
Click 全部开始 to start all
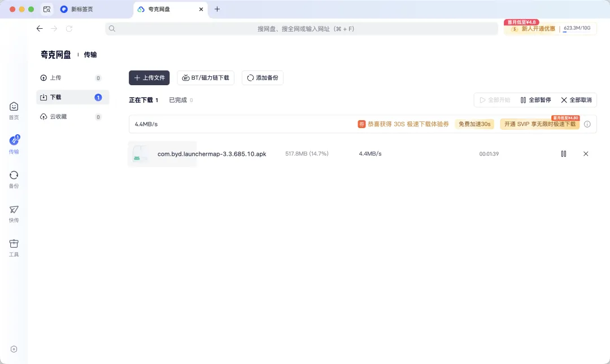(x=495, y=100)
